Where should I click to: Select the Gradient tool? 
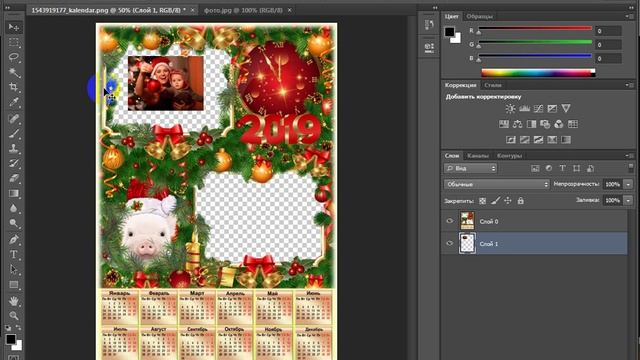coord(14,193)
